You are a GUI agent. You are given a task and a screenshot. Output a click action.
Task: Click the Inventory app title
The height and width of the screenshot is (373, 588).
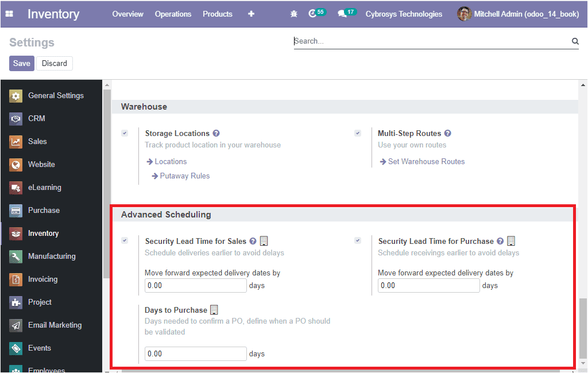53,14
